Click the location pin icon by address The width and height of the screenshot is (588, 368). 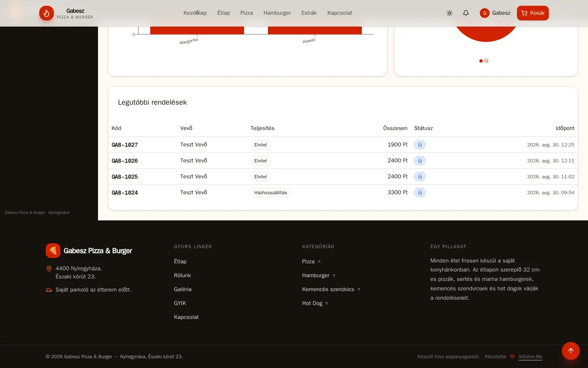(49, 269)
